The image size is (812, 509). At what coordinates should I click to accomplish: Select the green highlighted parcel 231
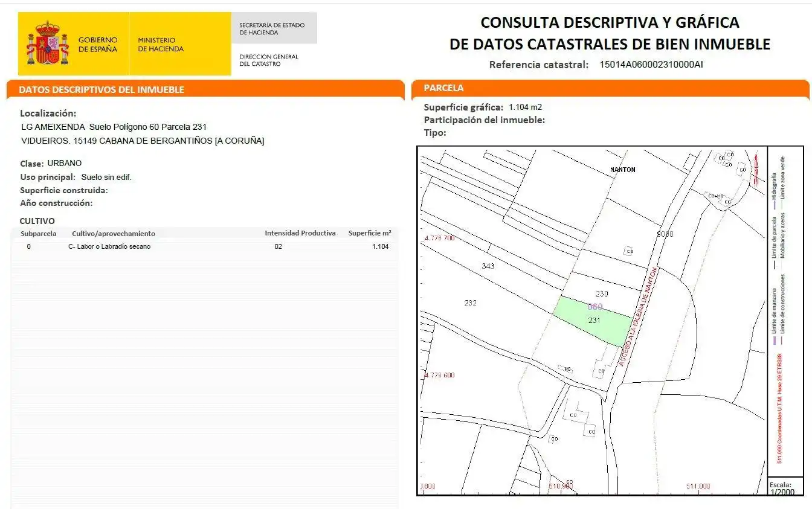tap(594, 321)
